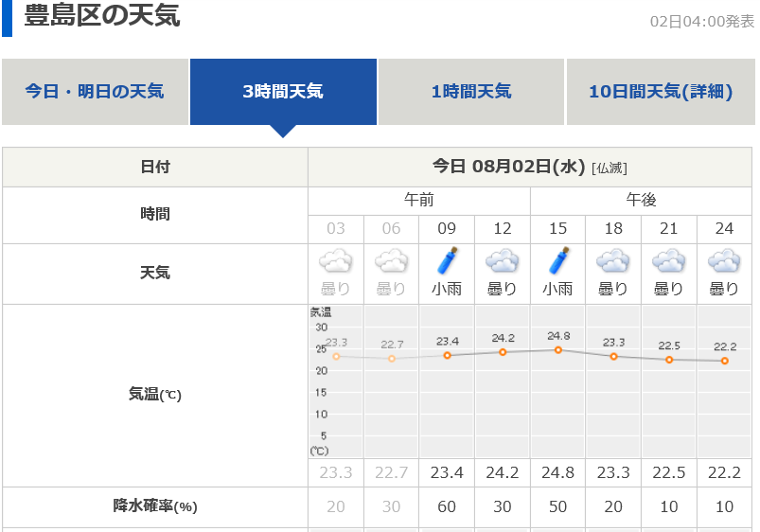The image size is (760, 532).
Task: Click the cloudy icon at 12 o'clock
Action: coord(503,260)
